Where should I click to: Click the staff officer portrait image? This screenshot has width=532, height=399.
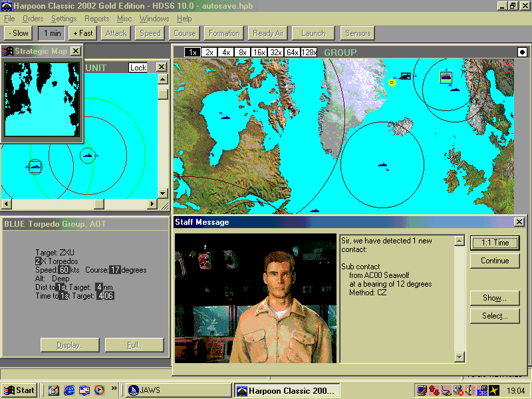pyautogui.click(x=255, y=298)
